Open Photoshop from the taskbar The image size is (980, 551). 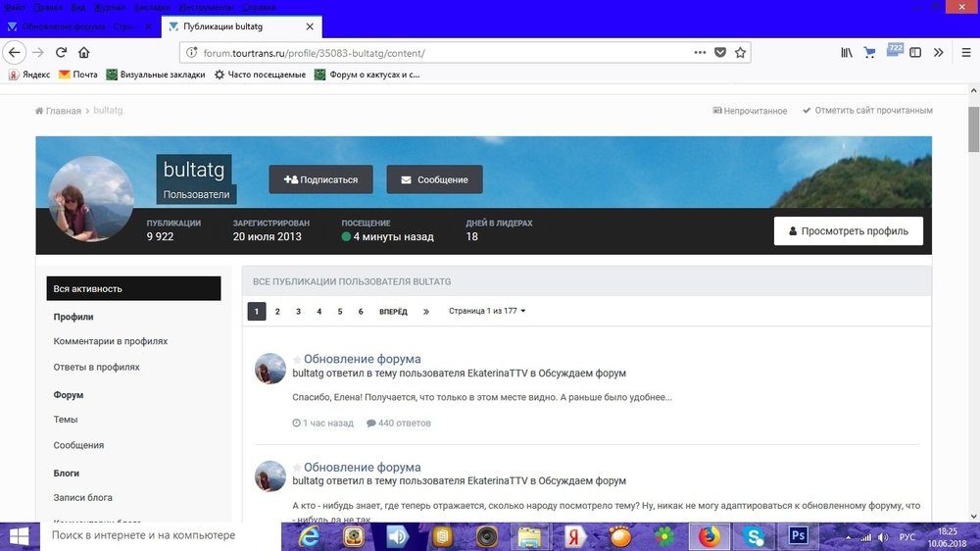[x=798, y=536]
